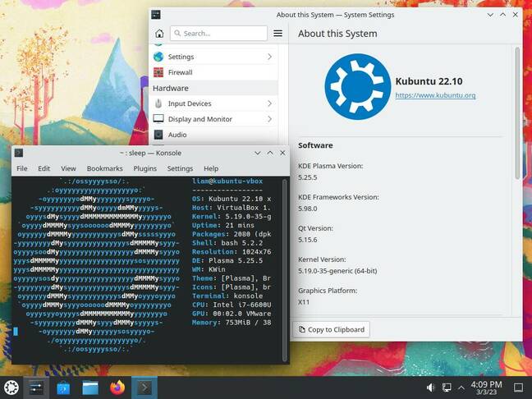Open the Settings sidebar entry with globe icon

point(213,57)
